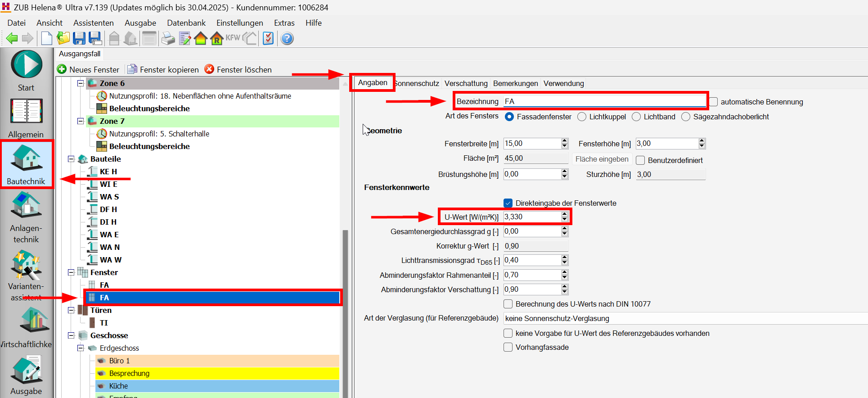Open Art der Verglasung dropdown
The width and height of the screenshot is (868, 398).
684,318
